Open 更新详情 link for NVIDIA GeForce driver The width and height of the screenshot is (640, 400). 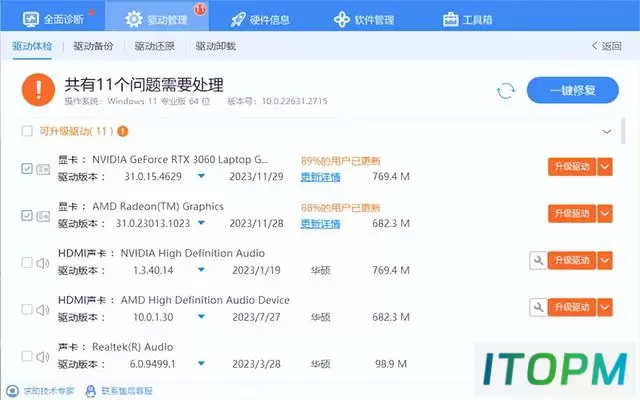(x=320, y=177)
